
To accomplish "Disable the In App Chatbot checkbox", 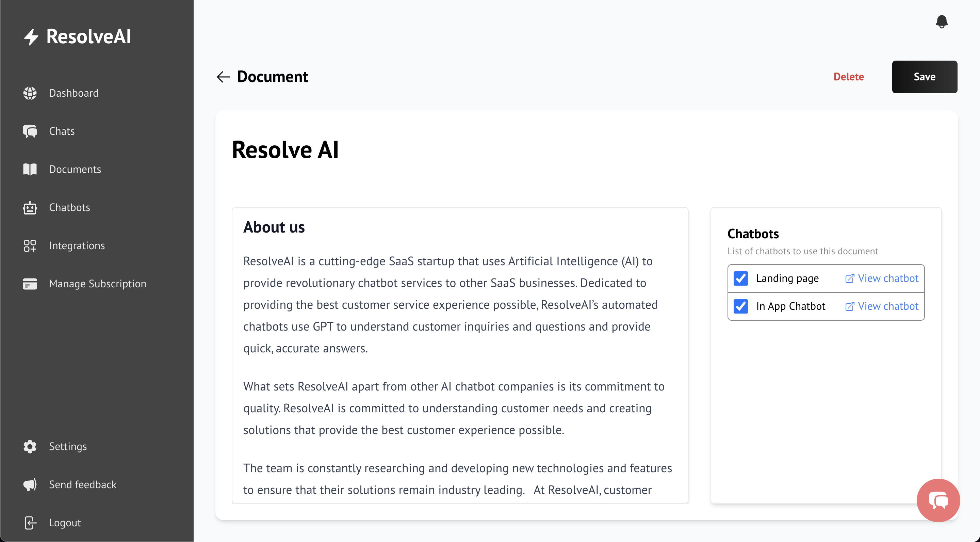I will tap(740, 306).
